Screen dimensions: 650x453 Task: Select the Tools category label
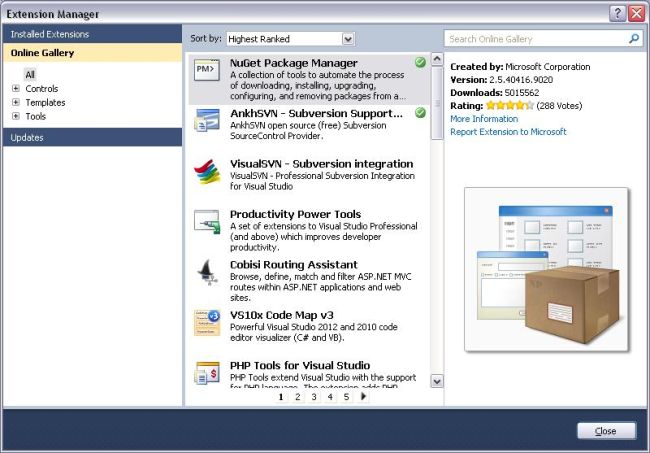tap(36, 116)
